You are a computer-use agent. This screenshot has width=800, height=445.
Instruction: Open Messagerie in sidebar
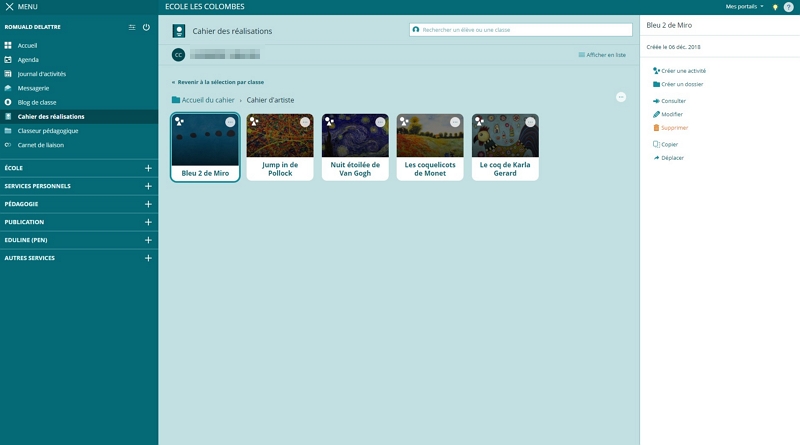click(x=33, y=88)
